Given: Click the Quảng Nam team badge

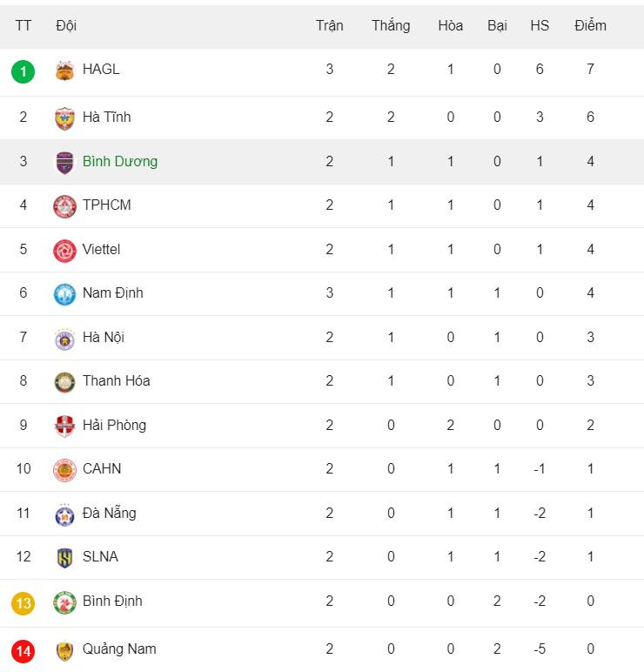Looking at the screenshot, I should [64, 649].
